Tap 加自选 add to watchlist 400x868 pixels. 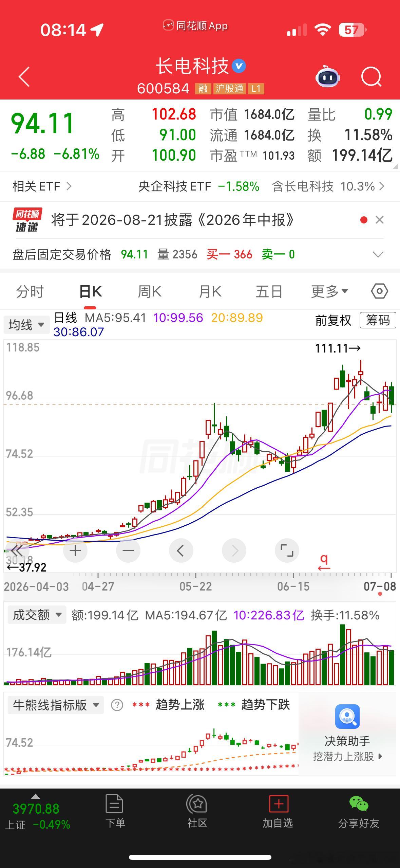(278, 810)
